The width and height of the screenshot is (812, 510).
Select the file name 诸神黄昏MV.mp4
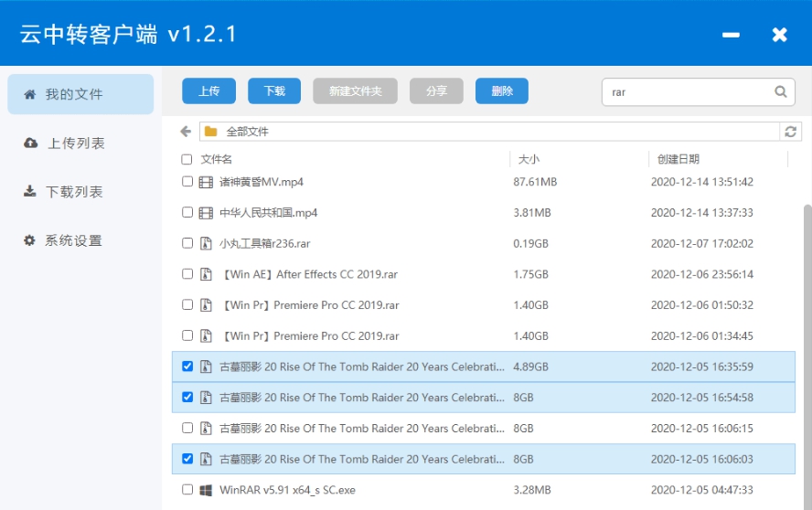tap(262, 182)
